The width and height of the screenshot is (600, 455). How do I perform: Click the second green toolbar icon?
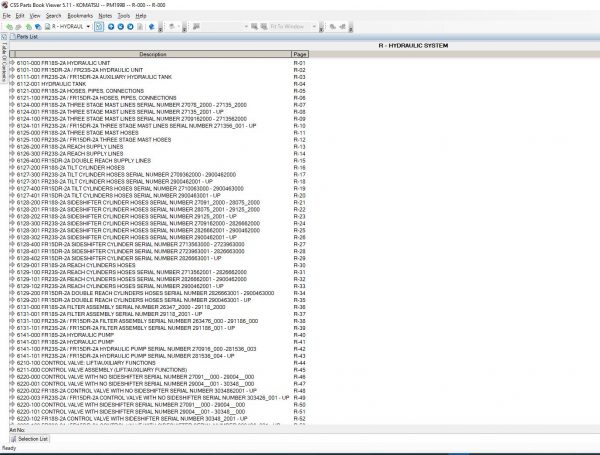pos(28,27)
